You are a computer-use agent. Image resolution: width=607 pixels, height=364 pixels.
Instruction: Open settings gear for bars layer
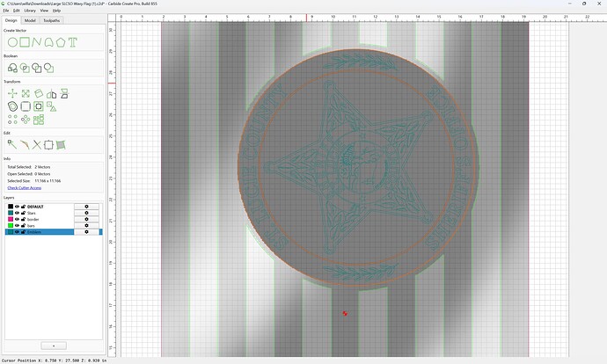[x=86, y=225]
